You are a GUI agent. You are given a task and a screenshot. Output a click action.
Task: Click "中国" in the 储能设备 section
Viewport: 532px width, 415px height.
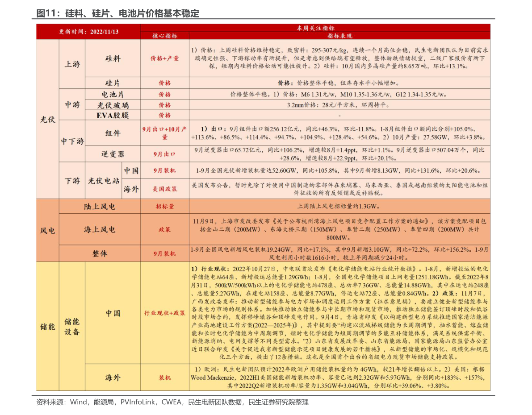[x=113, y=313]
